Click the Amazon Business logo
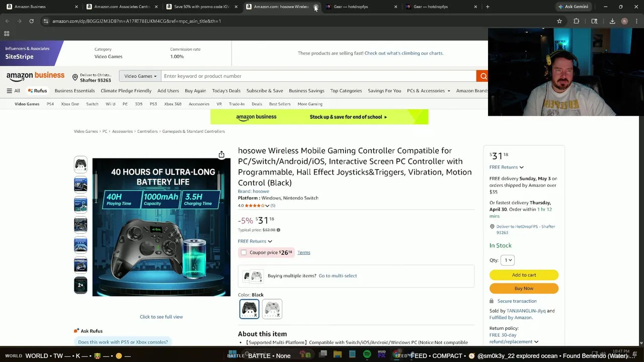 (35, 76)
